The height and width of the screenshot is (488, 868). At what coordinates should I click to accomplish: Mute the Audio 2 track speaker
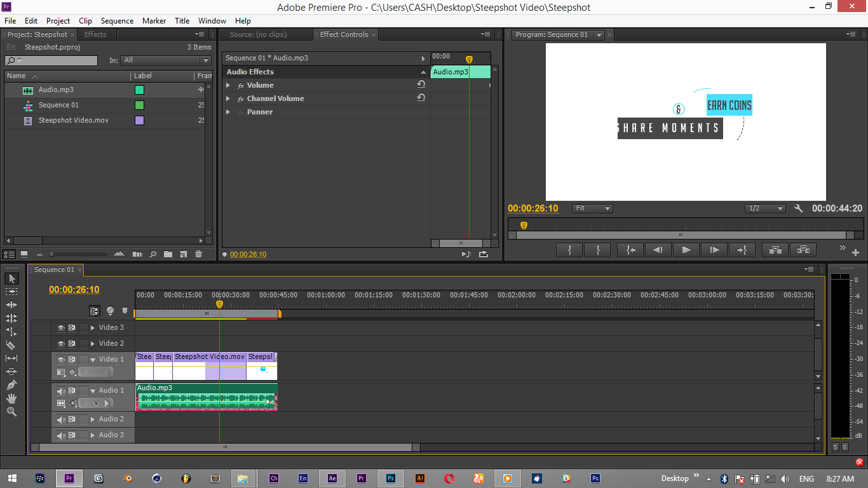pyautogui.click(x=61, y=419)
